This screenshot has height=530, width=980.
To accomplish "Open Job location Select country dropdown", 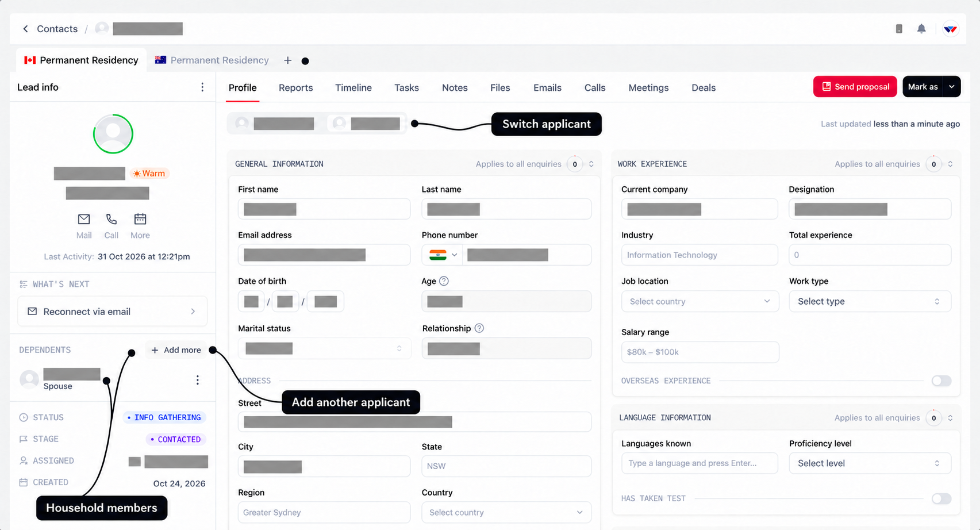I will pos(700,301).
